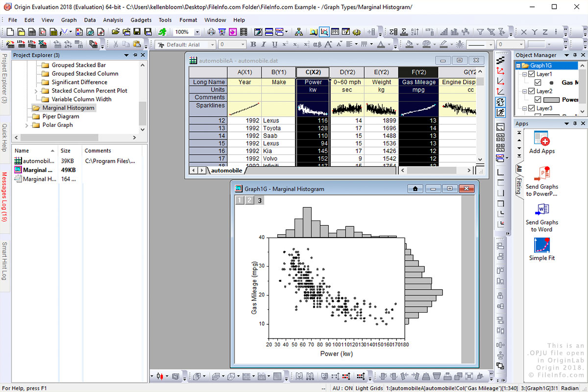The height and width of the screenshot is (392, 588).
Task: Select the Polar Graph folder in Project Explorer
Action: tap(57, 125)
